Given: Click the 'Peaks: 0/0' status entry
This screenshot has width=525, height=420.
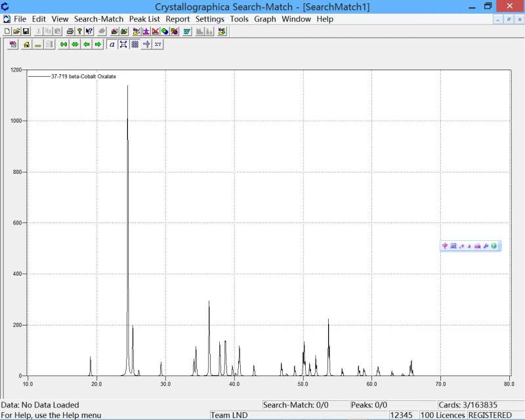Looking at the screenshot, I should pyautogui.click(x=369, y=405).
